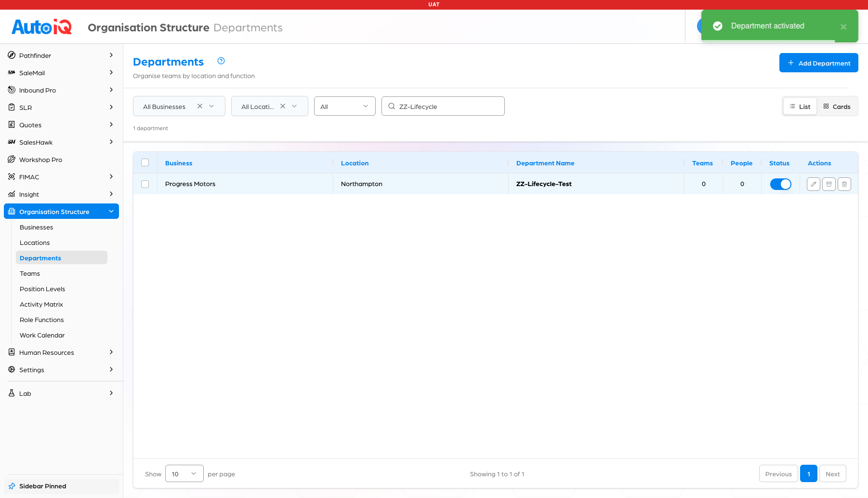This screenshot has height=498, width=868.
Task: Click the Pathfinder compass icon in sidebar
Action: (x=12, y=55)
